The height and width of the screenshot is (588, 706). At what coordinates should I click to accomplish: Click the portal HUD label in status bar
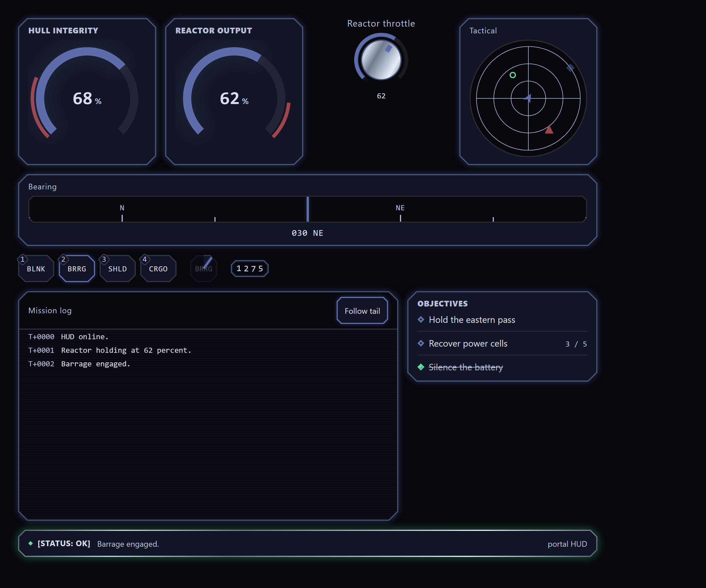(x=567, y=544)
